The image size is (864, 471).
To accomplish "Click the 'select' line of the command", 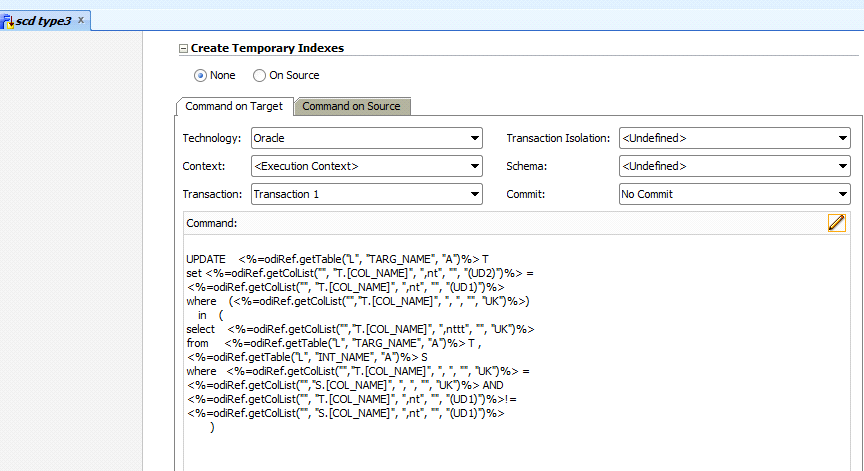I will (360, 329).
